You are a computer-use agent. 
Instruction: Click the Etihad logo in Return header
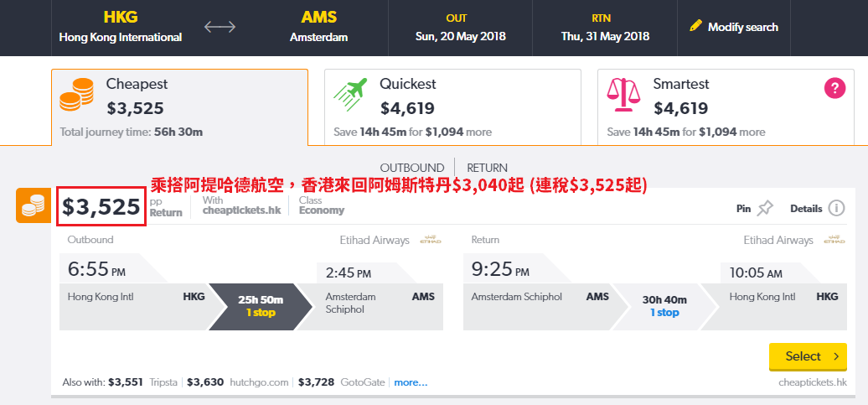point(834,241)
